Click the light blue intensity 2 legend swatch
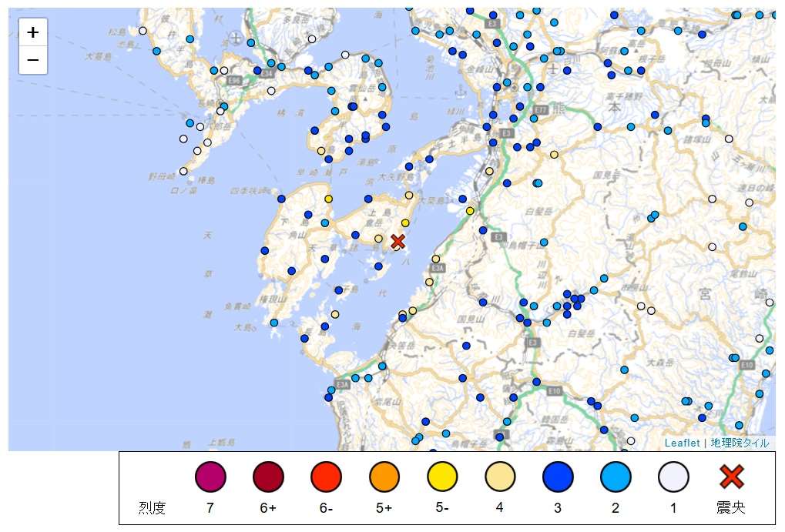Viewport: 785px width, 532px height. pos(616,477)
